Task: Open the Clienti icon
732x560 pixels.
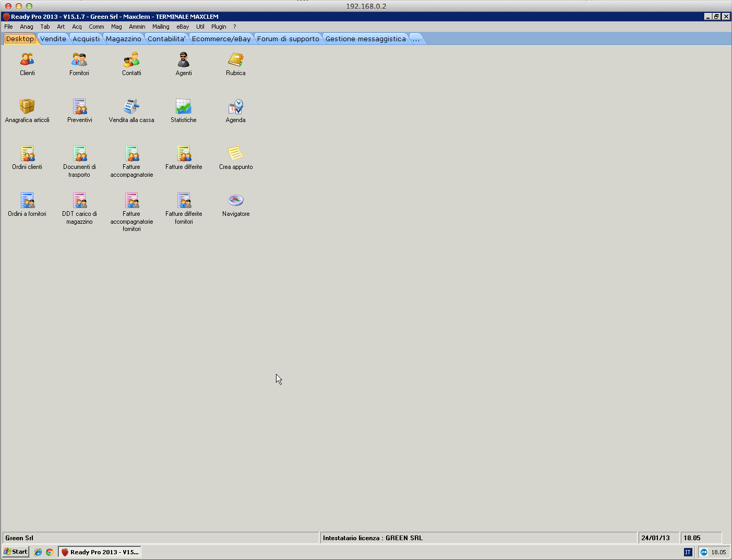Action: click(27, 59)
